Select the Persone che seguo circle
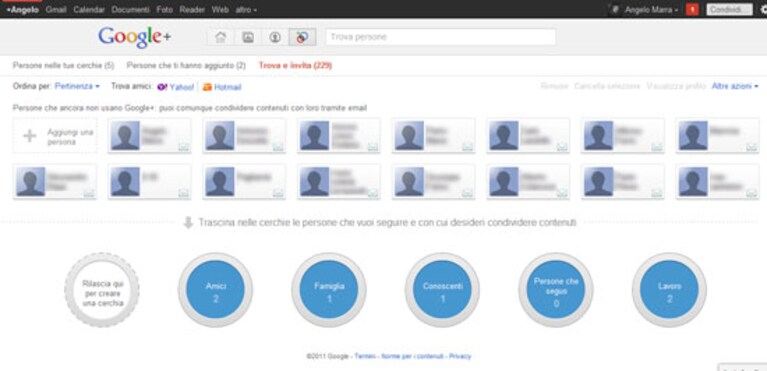Image resolution: width=767 pixels, height=371 pixels. (556, 290)
